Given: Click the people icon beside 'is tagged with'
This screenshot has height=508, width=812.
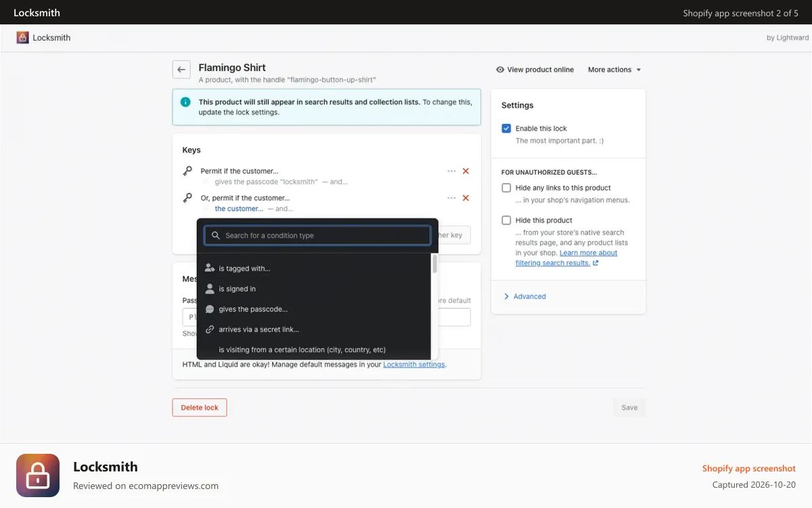Looking at the screenshot, I should point(210,268).
